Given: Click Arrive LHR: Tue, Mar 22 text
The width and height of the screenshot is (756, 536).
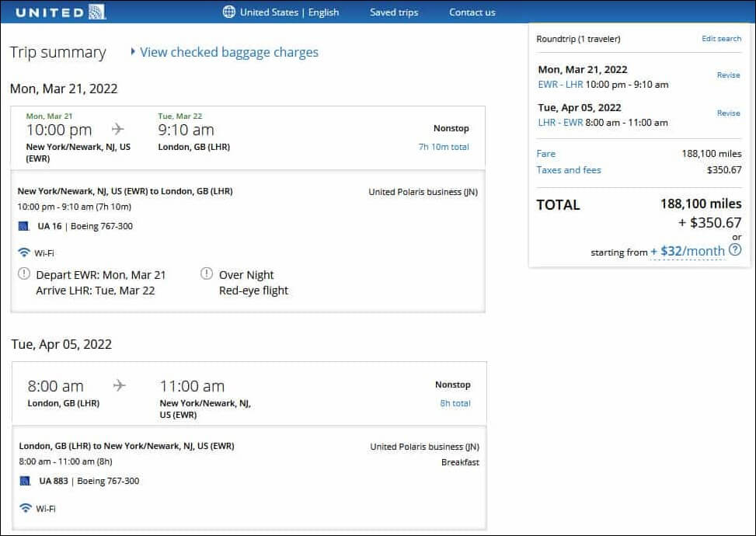Looking at the screenshot, I should 96,291.
